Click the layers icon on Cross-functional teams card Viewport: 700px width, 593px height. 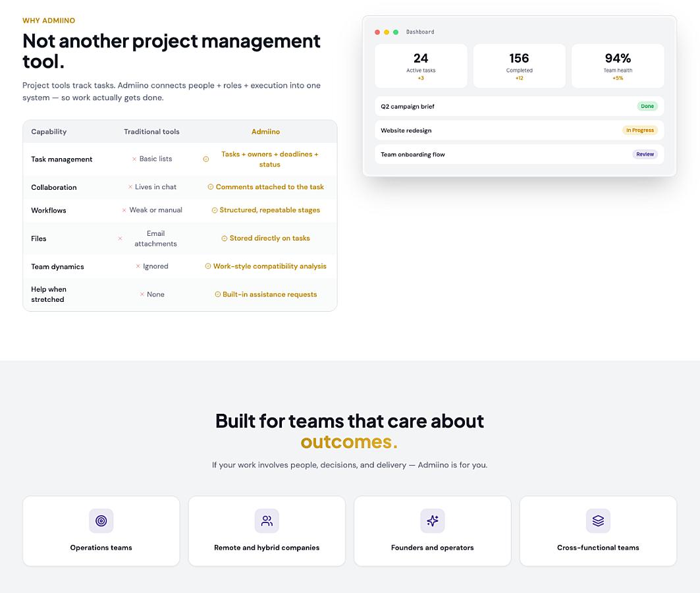tap(598, 521)
